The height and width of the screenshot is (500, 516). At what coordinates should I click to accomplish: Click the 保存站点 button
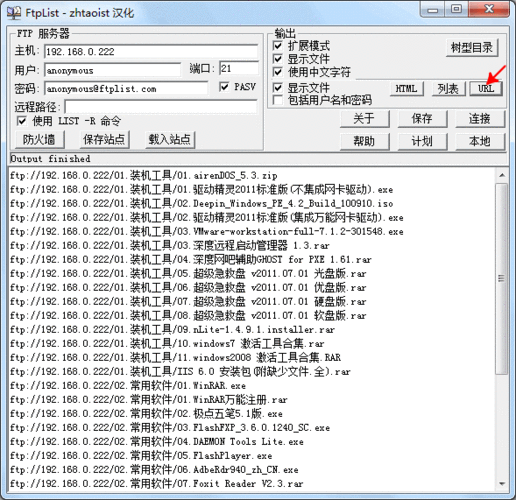tap(104, 139)
